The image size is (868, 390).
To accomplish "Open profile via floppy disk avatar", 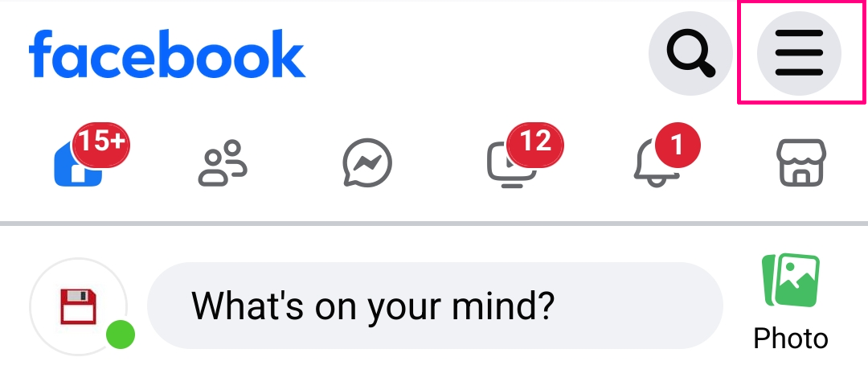I will click(x=78, y=306).
